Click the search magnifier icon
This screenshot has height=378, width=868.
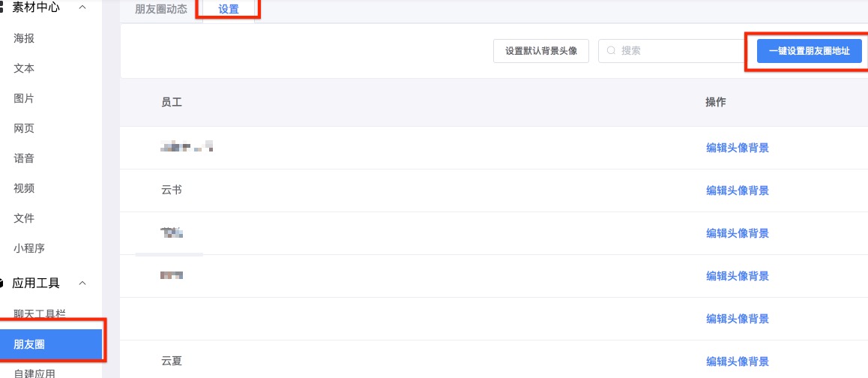611,51
